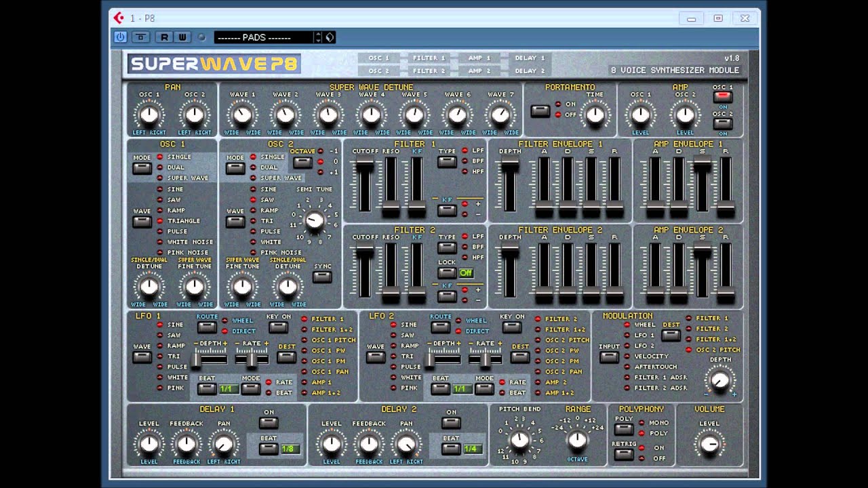868x488 pixels.
Task: Click the Filter 1 RESO slider handle
Action: pos(391,210)
